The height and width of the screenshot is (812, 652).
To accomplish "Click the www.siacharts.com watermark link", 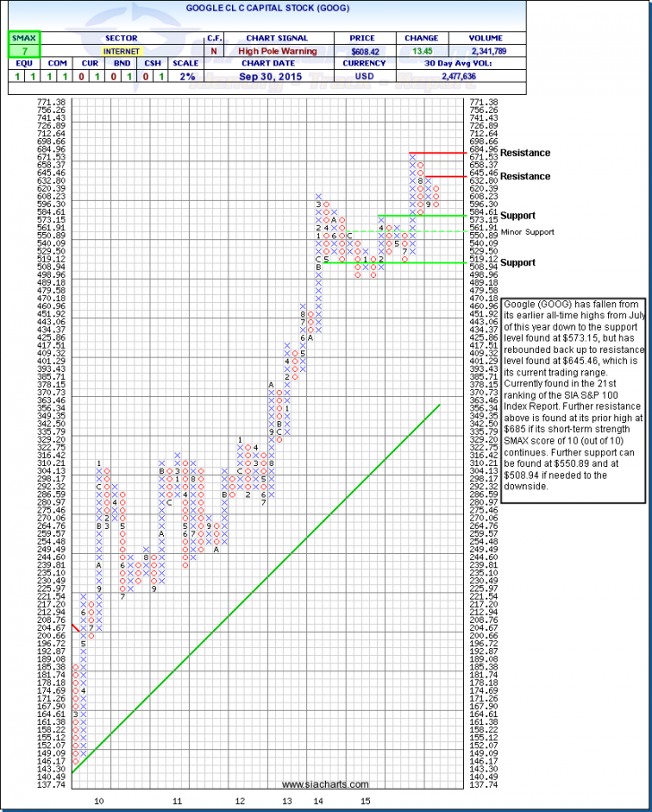I will coord(339,786).
